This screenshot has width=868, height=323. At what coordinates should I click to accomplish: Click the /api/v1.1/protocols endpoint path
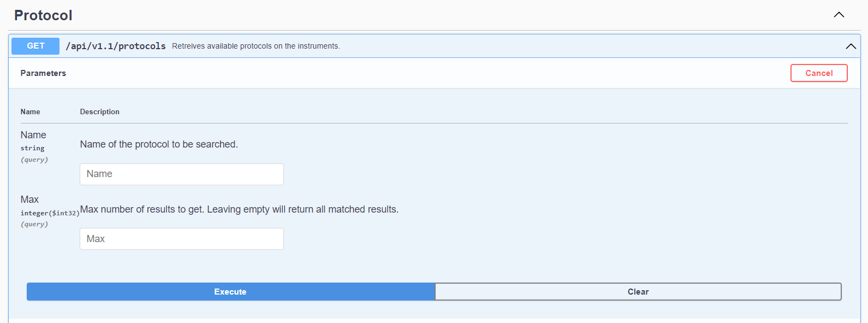116,46
